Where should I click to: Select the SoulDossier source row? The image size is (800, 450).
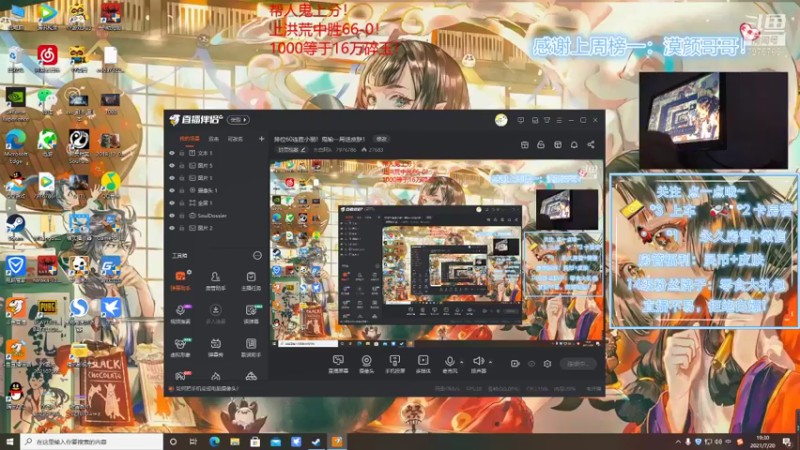216,215
